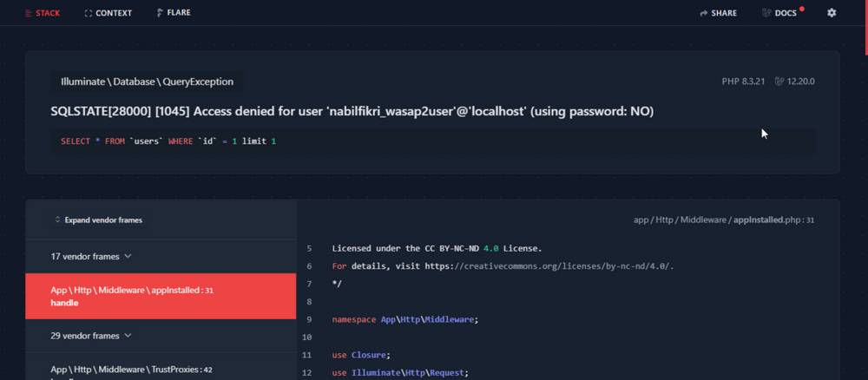868x380 pixels.
Task: Click the Flare icon in navigation
Action: point(160,13)
